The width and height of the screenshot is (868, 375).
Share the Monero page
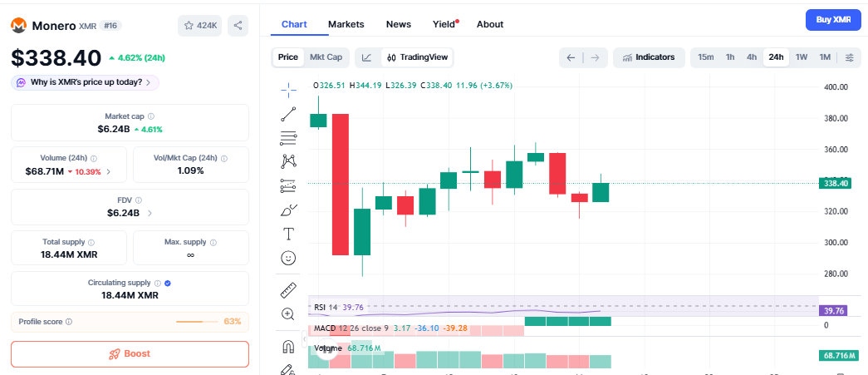[x=238, y=26]
